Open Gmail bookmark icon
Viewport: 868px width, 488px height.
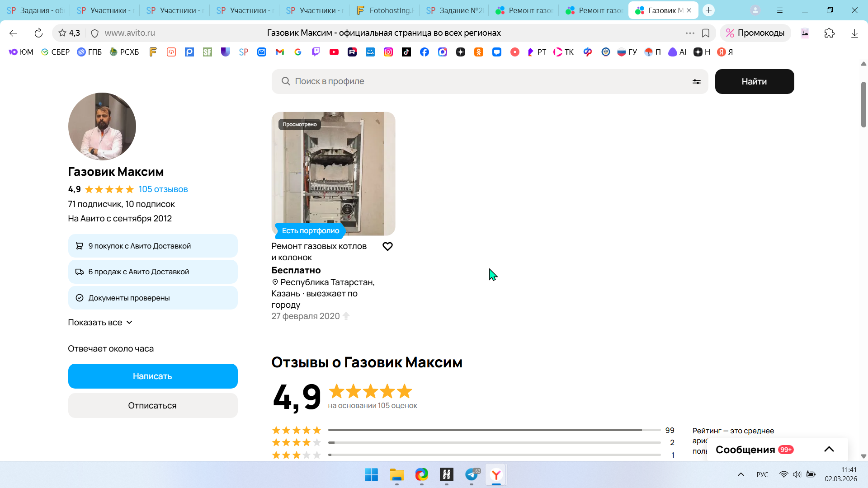280,52
